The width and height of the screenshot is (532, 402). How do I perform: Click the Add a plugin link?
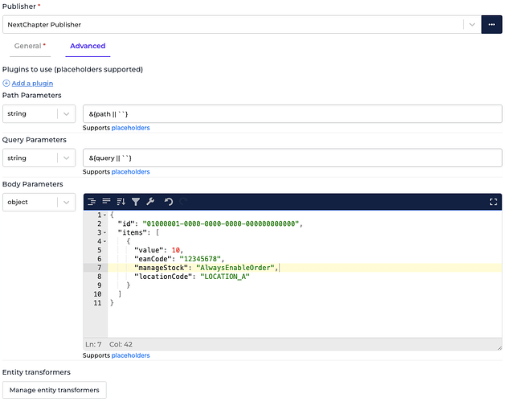tap(32, 83)
